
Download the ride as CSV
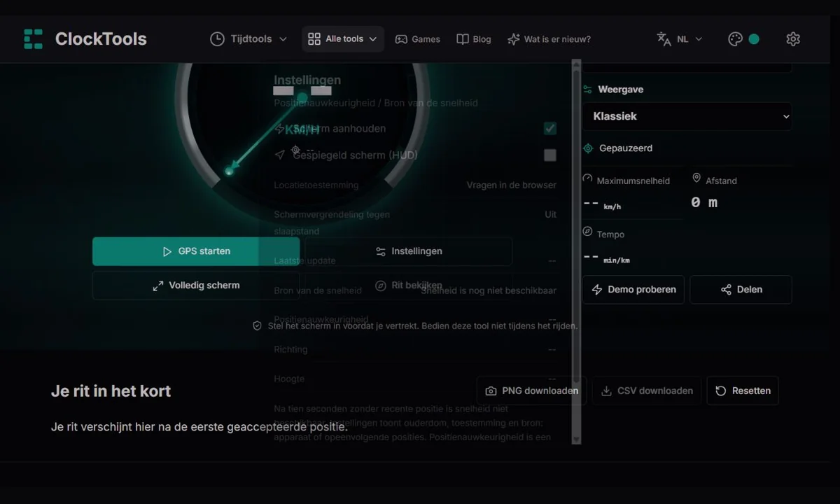647,391
